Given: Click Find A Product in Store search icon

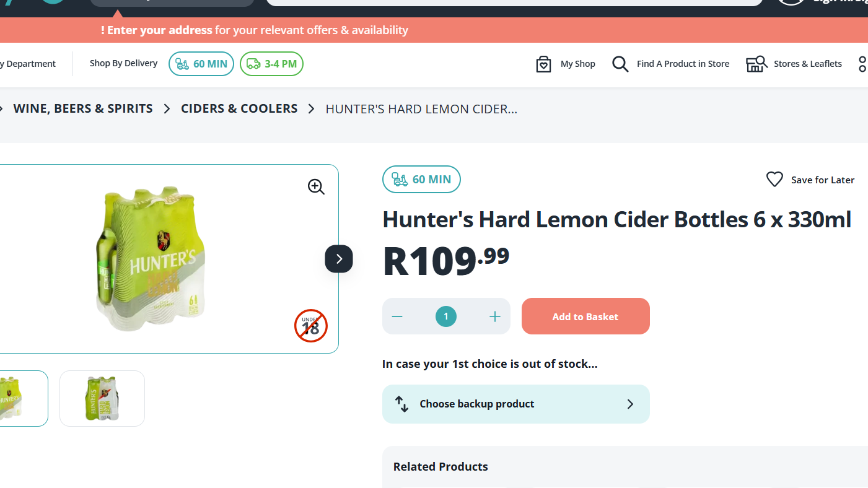Looking at the screenshot, I should point(620,64).
